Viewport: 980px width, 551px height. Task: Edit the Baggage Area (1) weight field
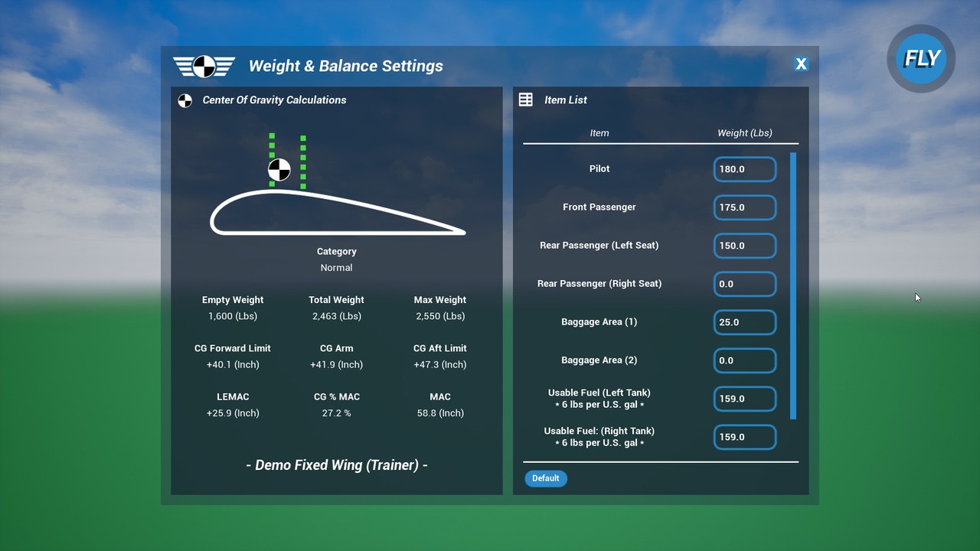click(x=745, y=322)
